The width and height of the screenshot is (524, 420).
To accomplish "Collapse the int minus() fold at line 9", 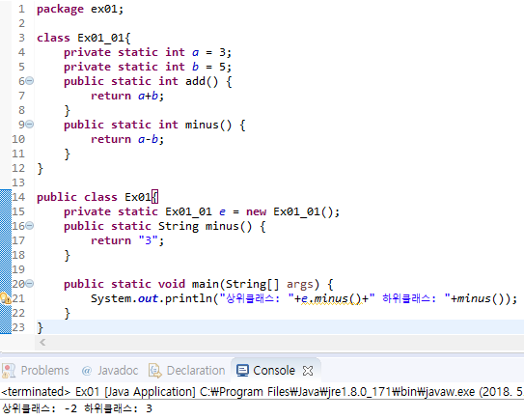I will click(x=29, y=125).
